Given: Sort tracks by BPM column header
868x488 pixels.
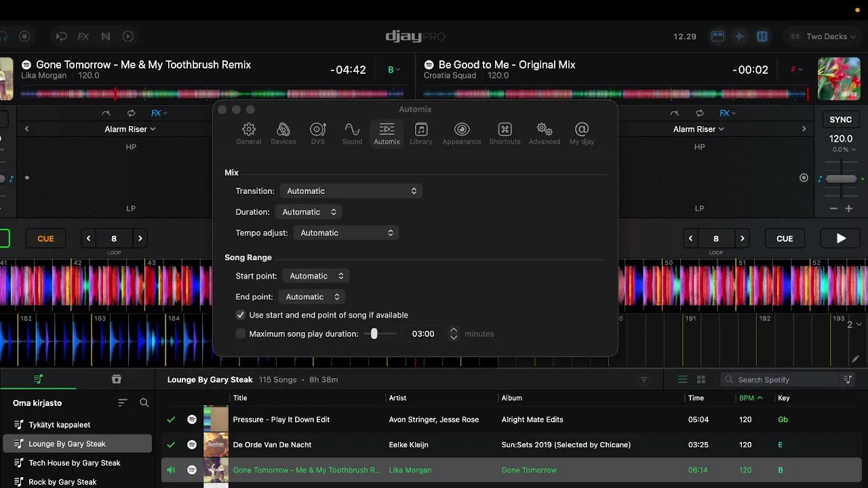Looking at the screenshot, I should click(x=751, y=398).
